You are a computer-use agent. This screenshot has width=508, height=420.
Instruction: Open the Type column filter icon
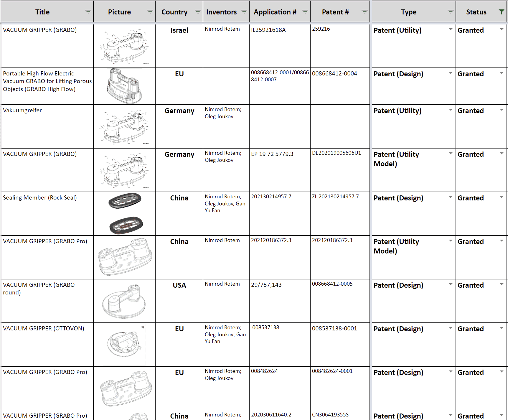(x=451, y=12)
